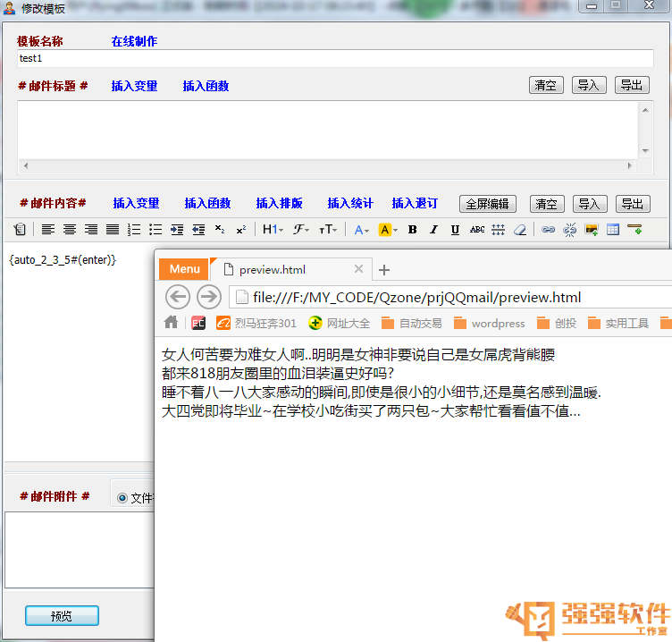This screenshot has height=642, width=672.
Task: Open the browser Menu button
Action: [x=184, y=269]
